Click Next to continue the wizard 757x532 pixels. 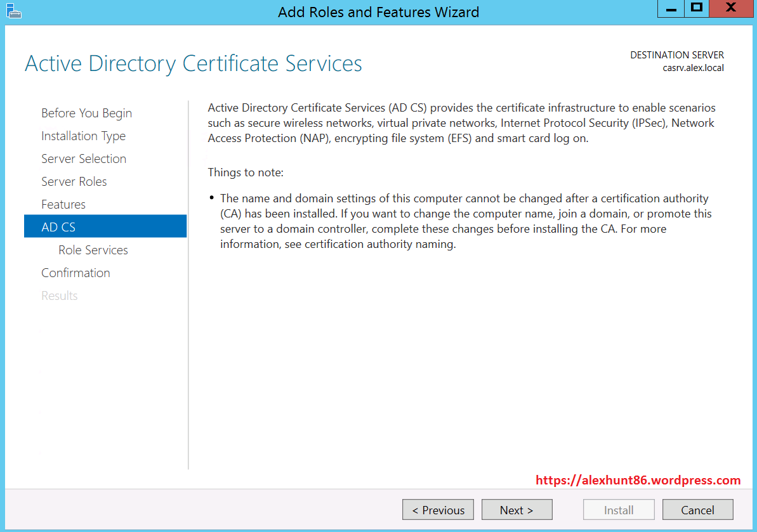517,510
